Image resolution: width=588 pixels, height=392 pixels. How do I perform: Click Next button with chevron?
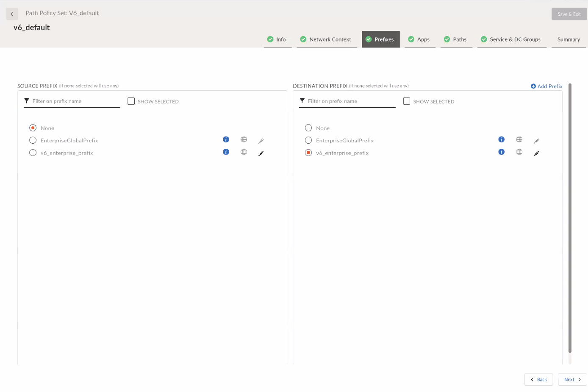pyautogui.click(x=572, y=379)
